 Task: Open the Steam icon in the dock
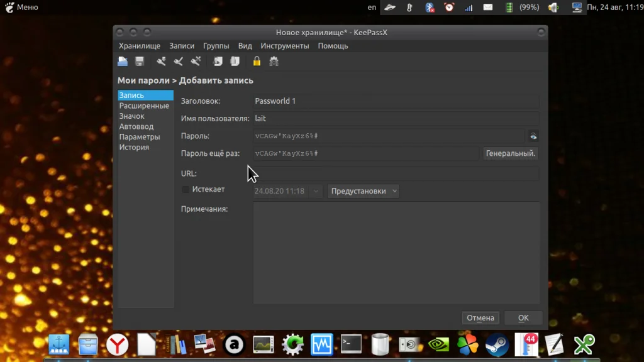pyautogui.click(x=496, y=344)
